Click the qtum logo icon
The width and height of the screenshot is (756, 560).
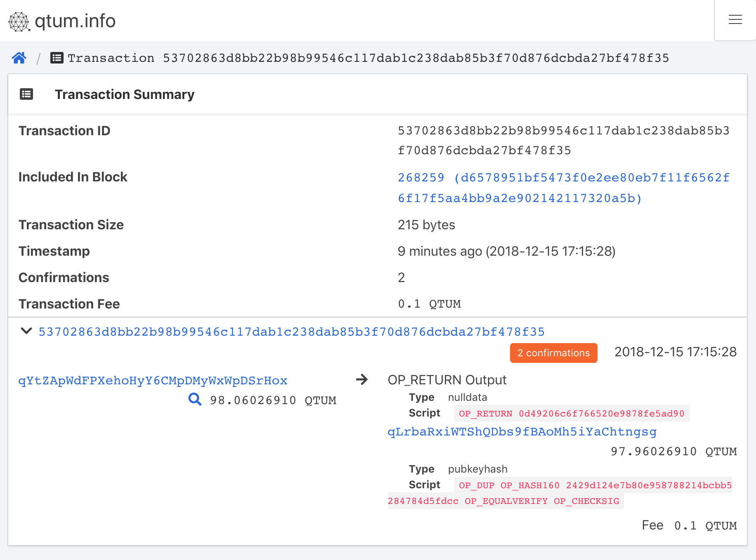tap(19, 21)
